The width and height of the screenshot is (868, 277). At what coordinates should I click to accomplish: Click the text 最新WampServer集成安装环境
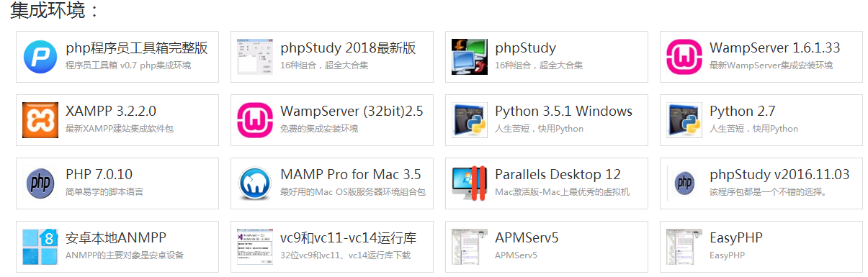[771, 65]
